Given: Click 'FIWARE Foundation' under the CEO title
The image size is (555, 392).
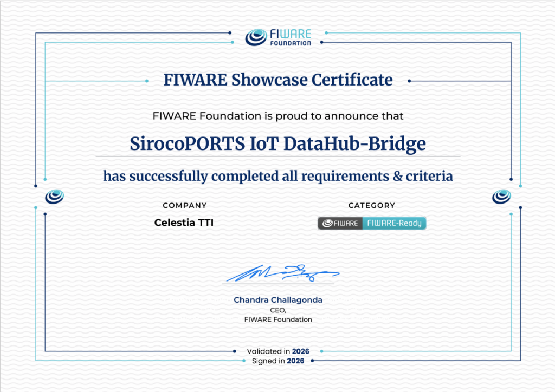Looking at the screenshot, I should click(x=278, y=319).
